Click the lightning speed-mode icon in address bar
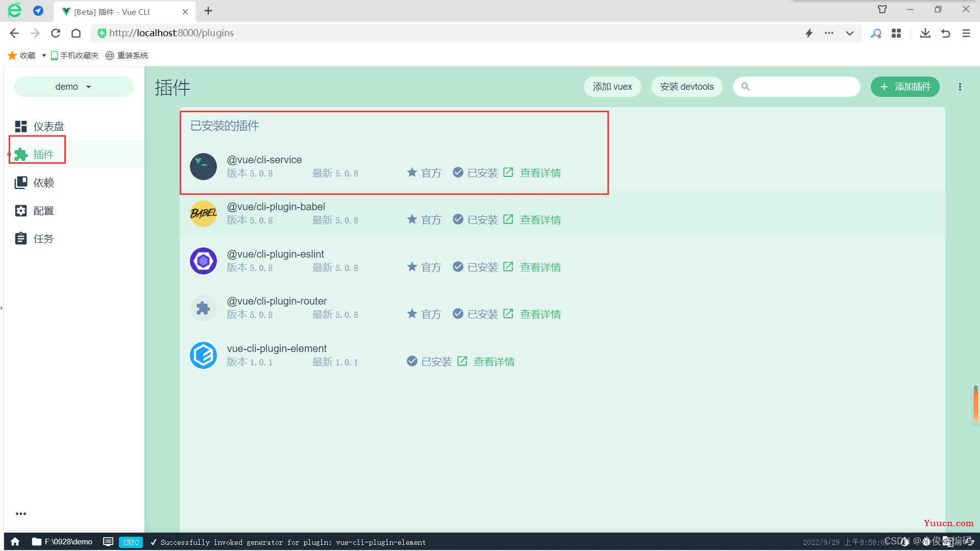This screenshot has width=980, height=551. pyautogui.click(x=809, y=33)
